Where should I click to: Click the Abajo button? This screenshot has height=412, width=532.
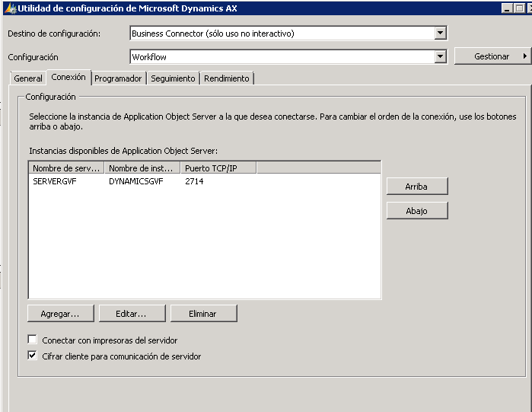coord(417,211)
